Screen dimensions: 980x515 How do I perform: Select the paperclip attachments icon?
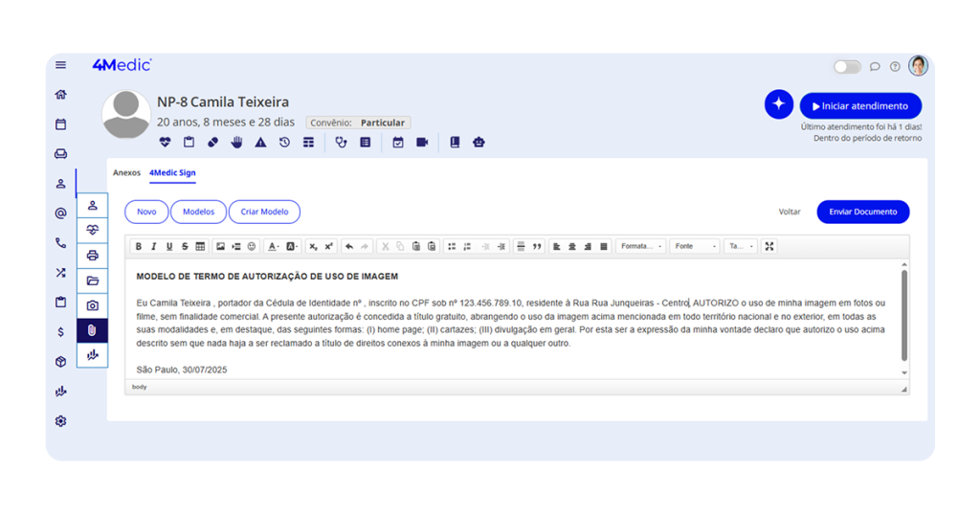[x=93, y=330]
